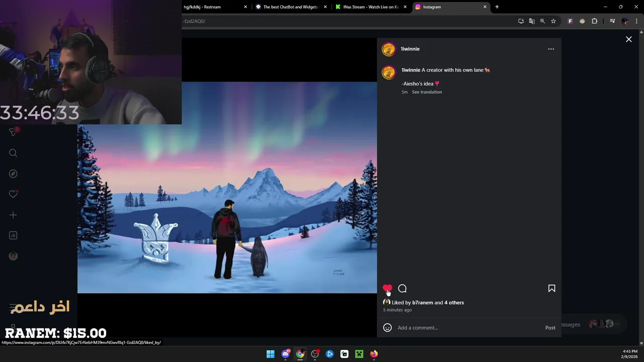
Task: Open the Chrome three-dot menu
Action: click(636, 21)
